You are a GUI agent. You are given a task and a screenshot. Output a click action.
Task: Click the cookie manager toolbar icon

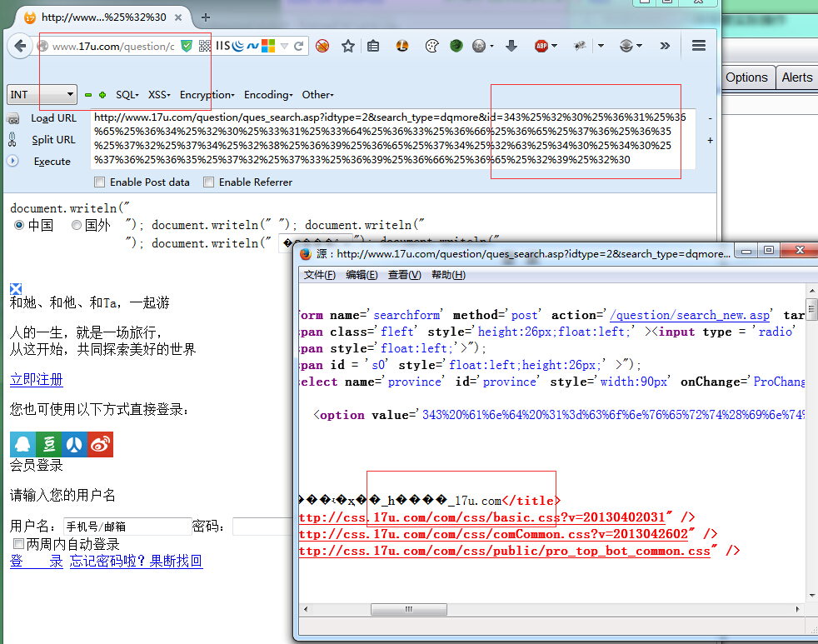coord(431,46)
